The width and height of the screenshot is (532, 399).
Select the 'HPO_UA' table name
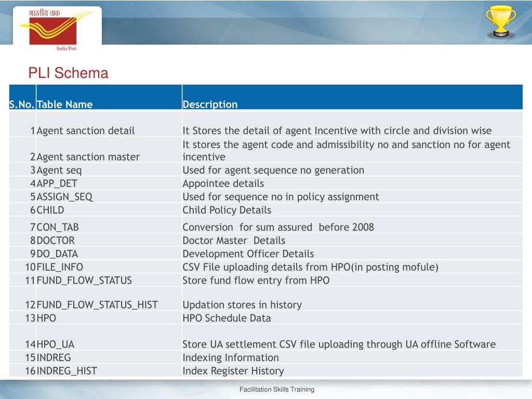click(55, 344)
